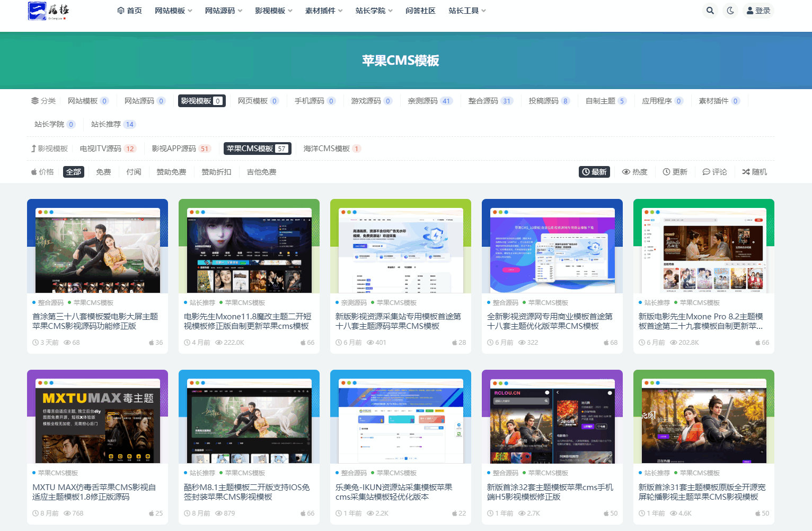Select the 评论 comment sort icon
This screenshot has width=812, height=531.
tap(706, 171)
